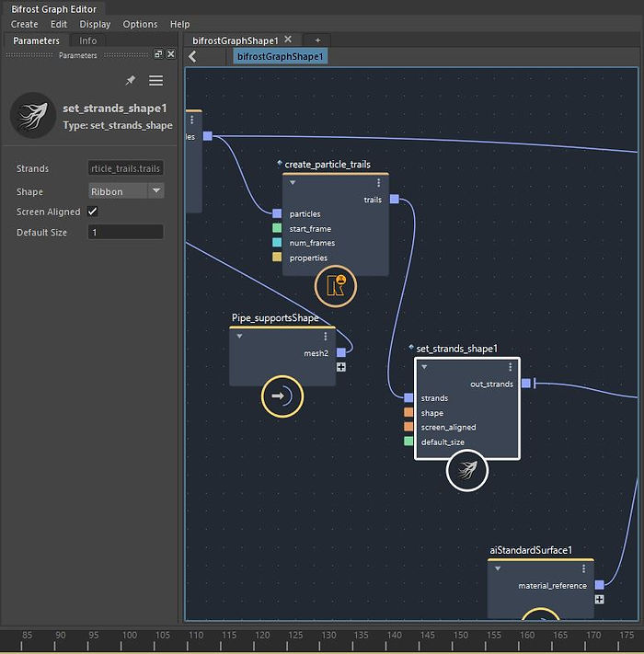Click the mesh2 output port
644x654 pixels.
click(341, 352)
